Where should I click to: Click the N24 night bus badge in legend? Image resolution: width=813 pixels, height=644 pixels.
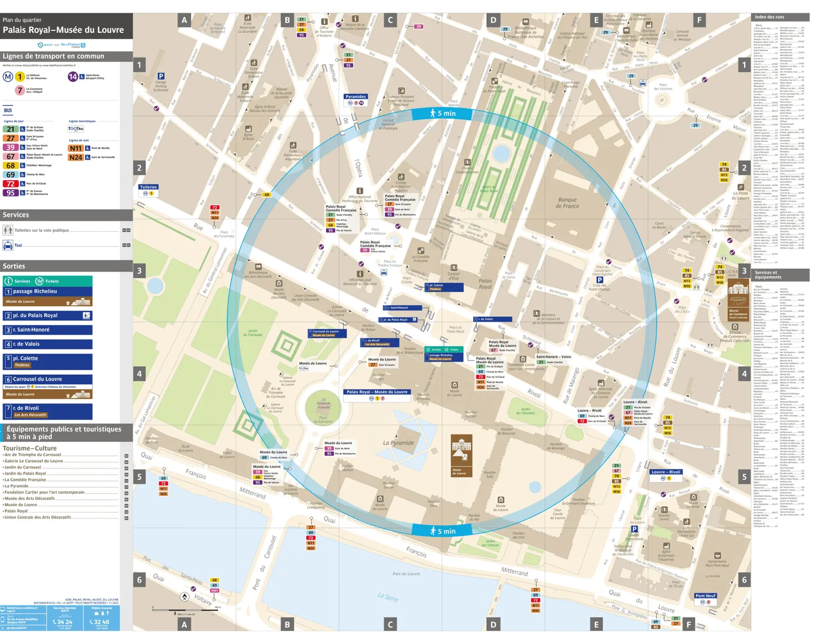pyautogui.click(x=76, y=157)
